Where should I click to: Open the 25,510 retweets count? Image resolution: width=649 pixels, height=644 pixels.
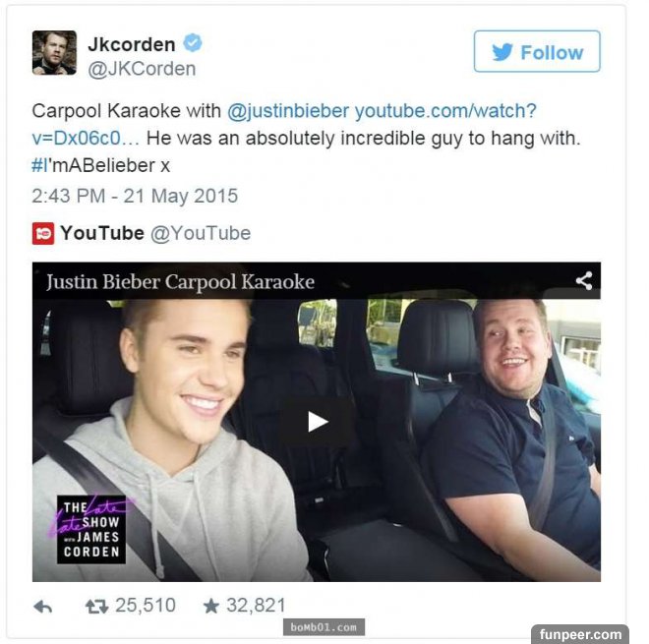[x=146, y=605]
